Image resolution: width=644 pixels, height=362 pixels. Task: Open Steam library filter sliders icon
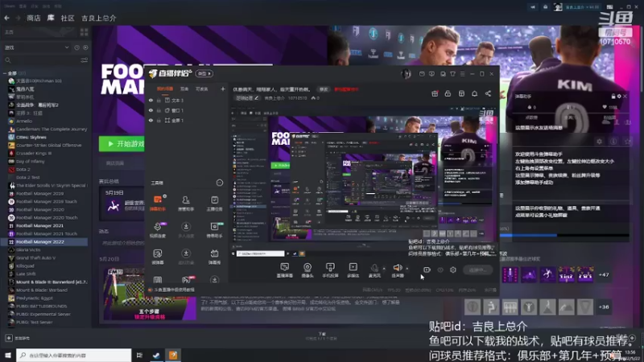[x=85, y=60]
